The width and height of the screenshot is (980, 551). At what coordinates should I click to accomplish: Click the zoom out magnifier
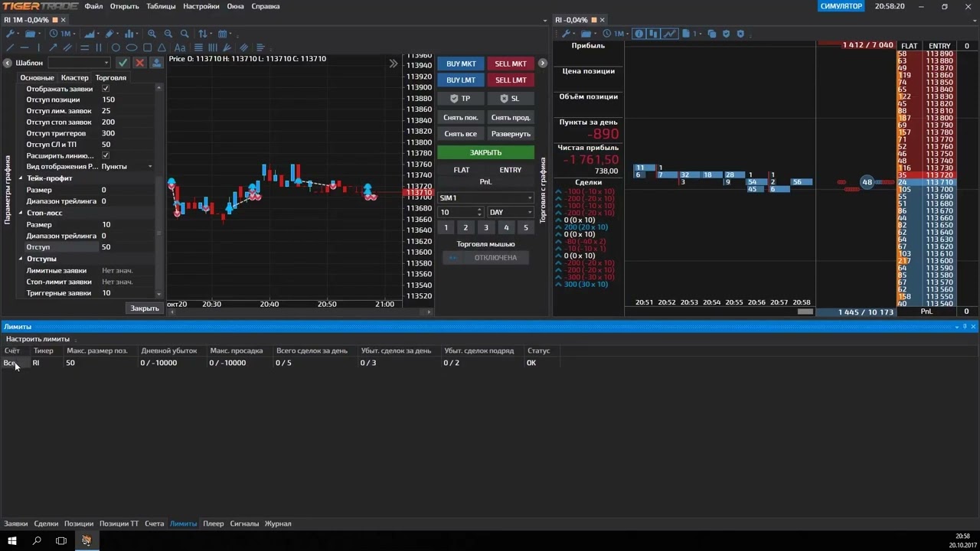[168, 34]
